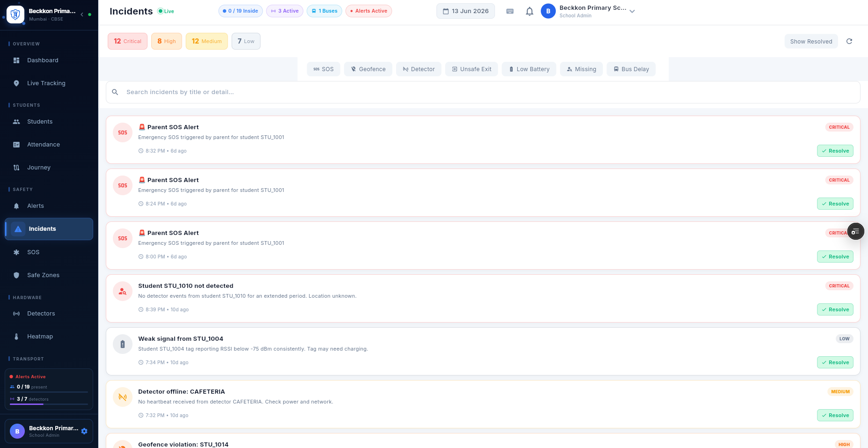Expand the Beckkon Primary School account menu
This screenshot has width=868, height=448.
tap(632, 11)
